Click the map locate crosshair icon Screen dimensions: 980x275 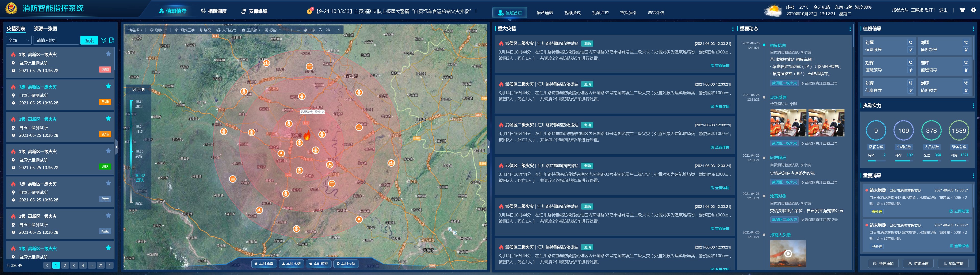[x=313, y=30]
